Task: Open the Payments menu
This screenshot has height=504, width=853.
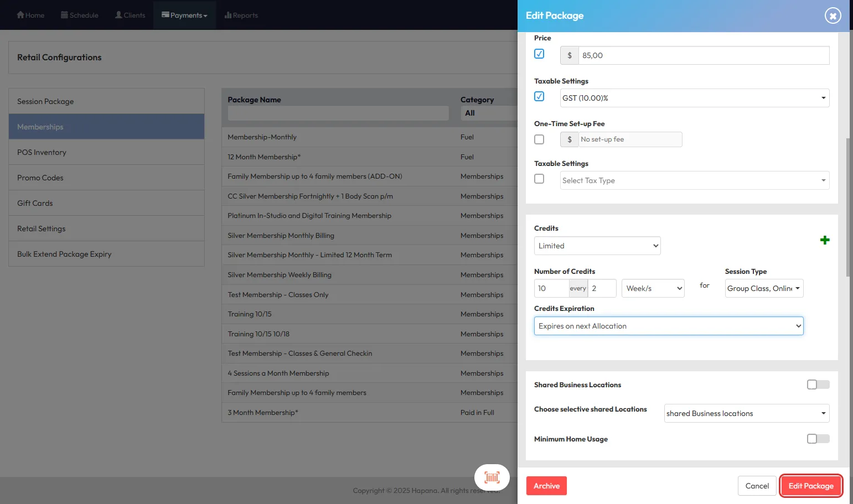Action: (x=184, y=15)
